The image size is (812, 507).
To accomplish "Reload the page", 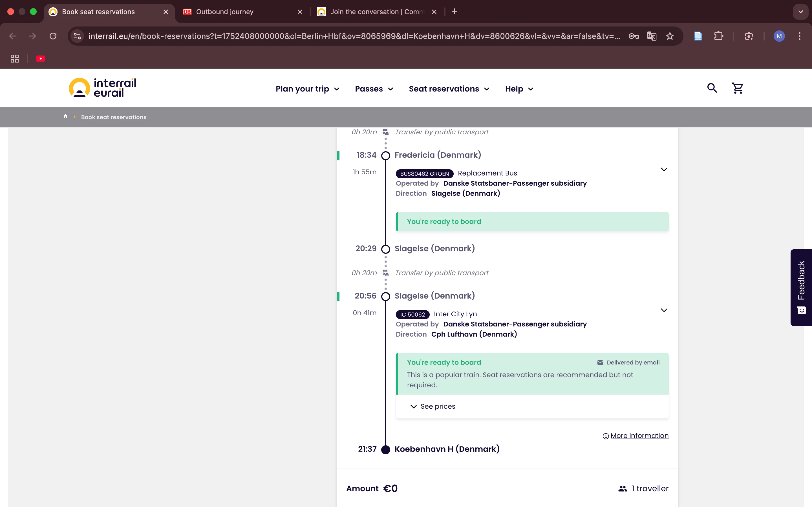I will pyautogui.click(x=53, y=36).
